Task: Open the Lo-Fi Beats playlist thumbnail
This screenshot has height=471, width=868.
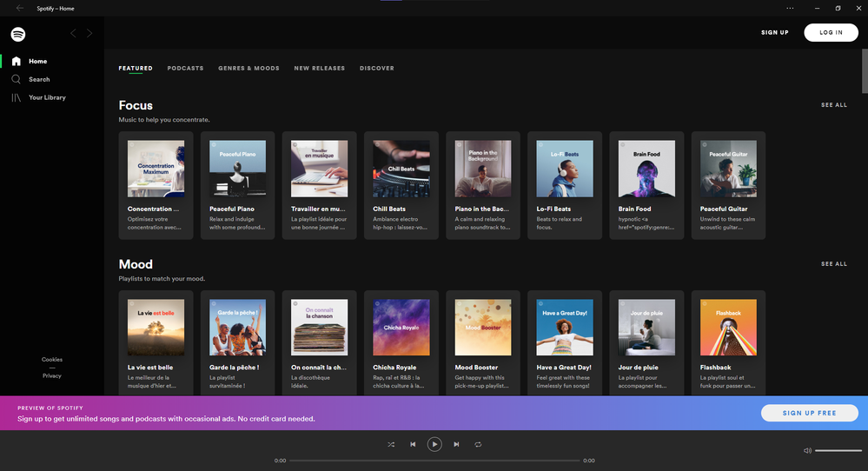Action: pos(565,169)
